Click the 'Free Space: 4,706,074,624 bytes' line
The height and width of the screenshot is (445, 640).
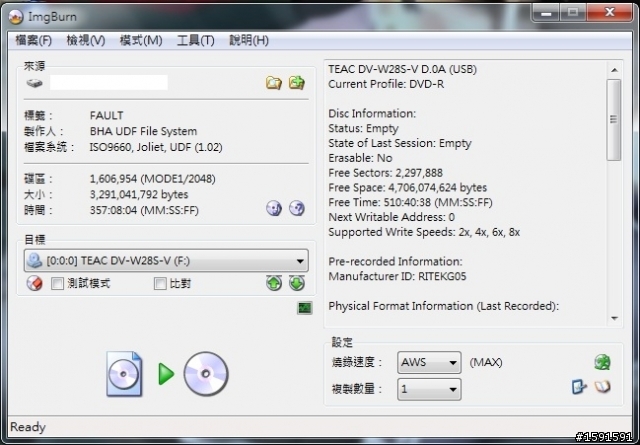point(407,188)
